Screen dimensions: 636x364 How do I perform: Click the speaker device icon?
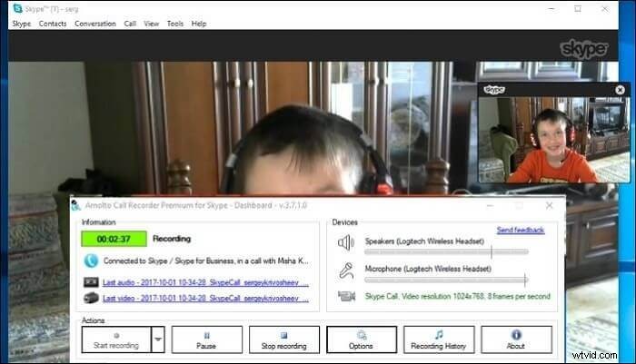click(x=346, y=242)
